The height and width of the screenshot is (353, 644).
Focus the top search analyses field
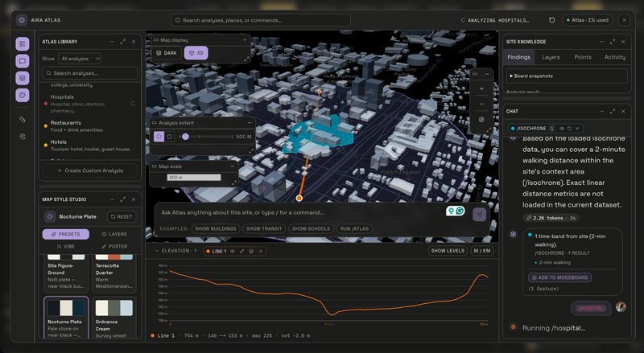pos(261,20)
